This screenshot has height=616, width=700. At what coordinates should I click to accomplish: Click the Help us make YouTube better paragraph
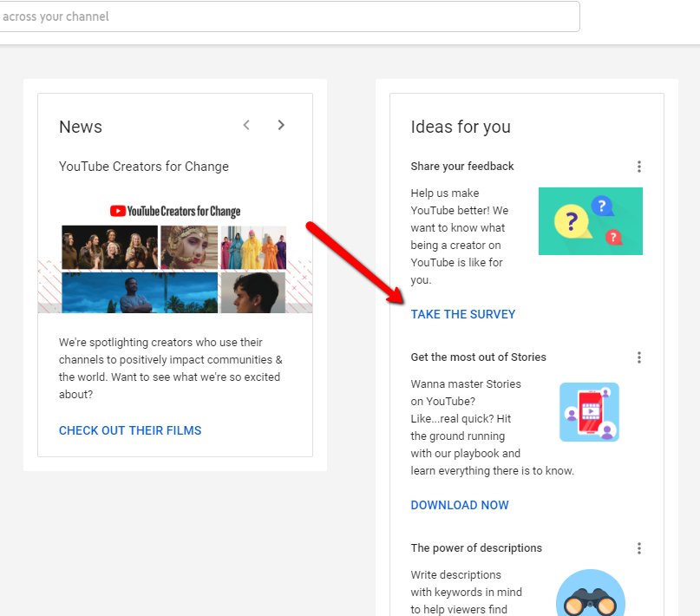click(460, 237)
